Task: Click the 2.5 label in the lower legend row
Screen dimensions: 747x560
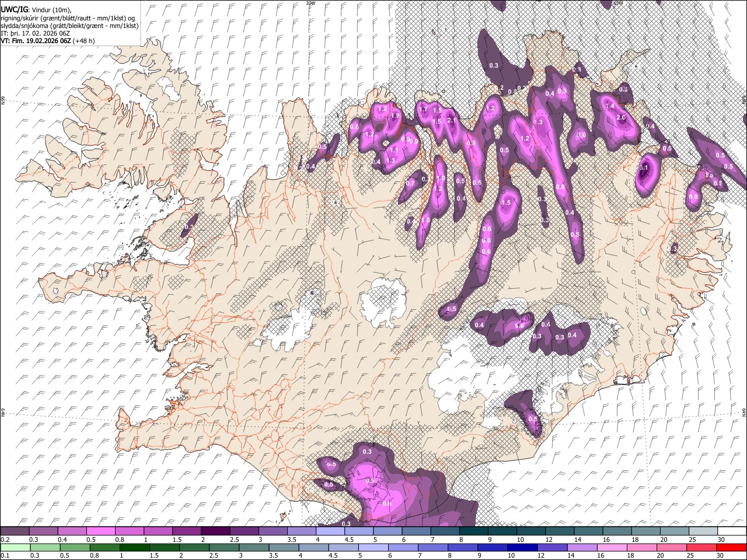Action: tap(212, 555)
